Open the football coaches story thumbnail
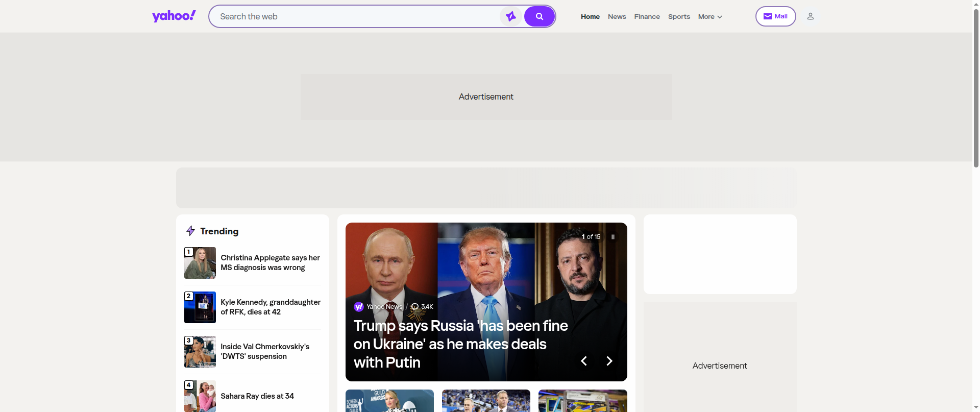Screen dimensions: 980x412 486,401
